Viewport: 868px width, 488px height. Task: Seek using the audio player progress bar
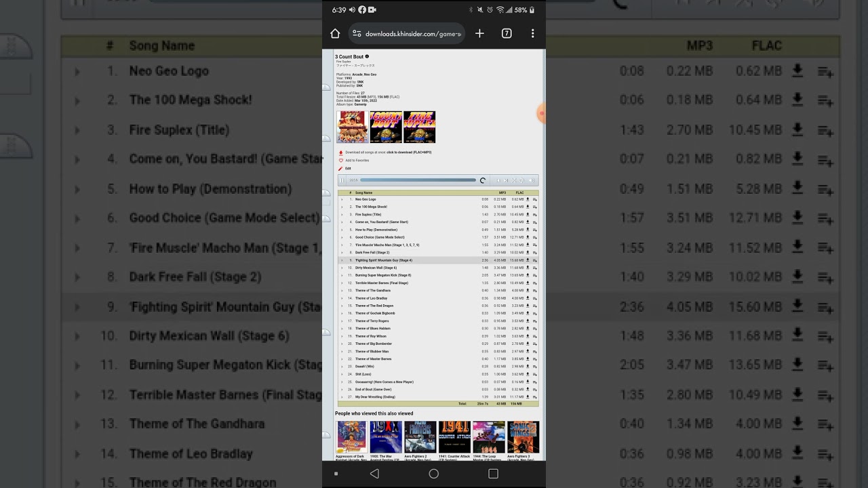pyautogui.click(x=418, y=180)
